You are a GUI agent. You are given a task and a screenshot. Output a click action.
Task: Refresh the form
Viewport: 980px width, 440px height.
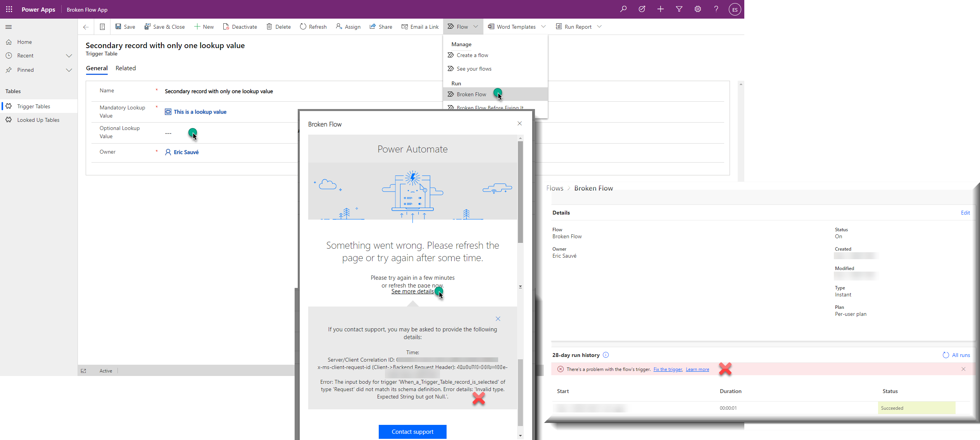coord(313,26)
